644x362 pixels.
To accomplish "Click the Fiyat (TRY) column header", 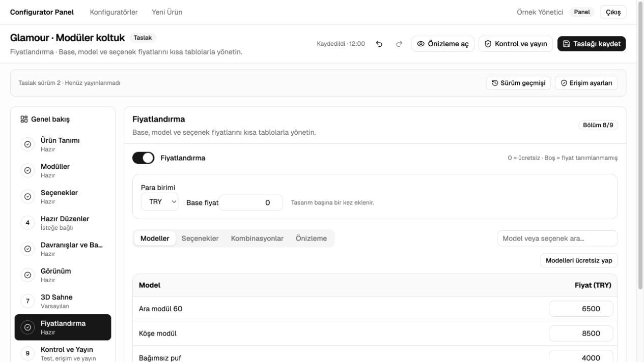I will click(593, 285).
